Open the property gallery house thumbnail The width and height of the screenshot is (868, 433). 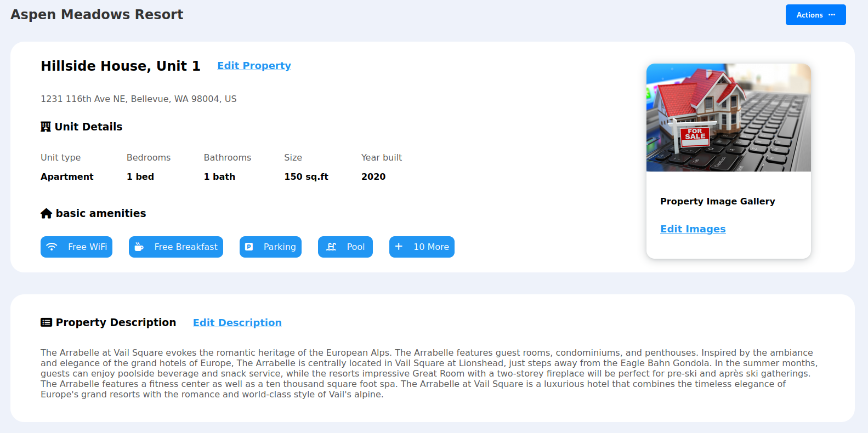[728, 117]
